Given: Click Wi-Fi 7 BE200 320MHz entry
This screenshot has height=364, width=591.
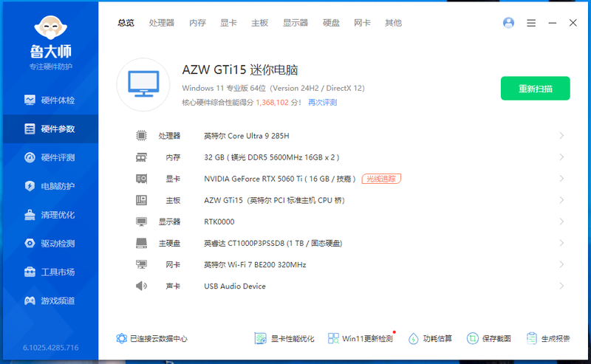Looking at the screenshot, I should point(255,265).
